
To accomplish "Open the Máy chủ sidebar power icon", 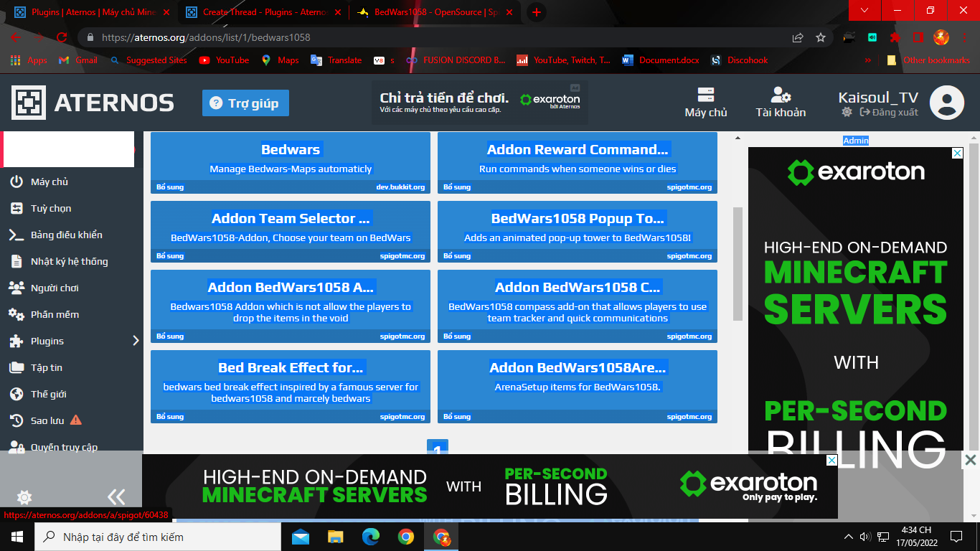I will click(17, 182).
